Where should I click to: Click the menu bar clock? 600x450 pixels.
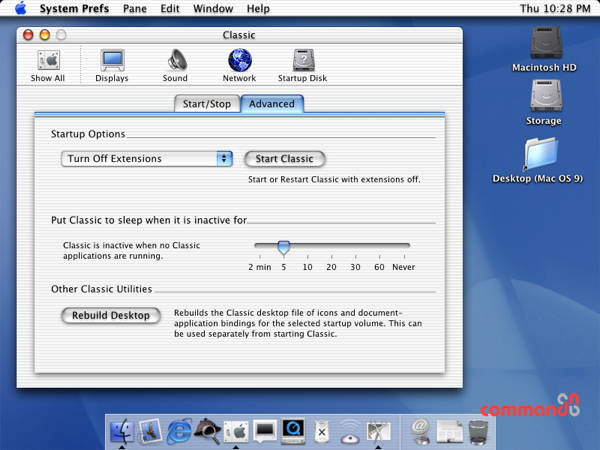click(555, 8)
